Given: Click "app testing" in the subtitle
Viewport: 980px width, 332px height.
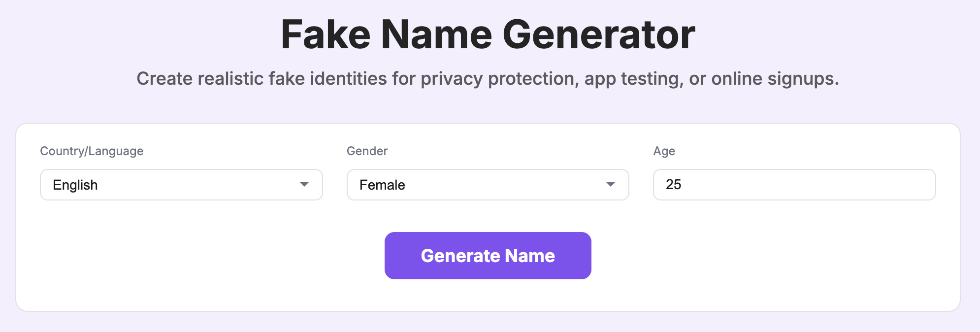Looking at the screenshot, I should [x=633, y=79].
